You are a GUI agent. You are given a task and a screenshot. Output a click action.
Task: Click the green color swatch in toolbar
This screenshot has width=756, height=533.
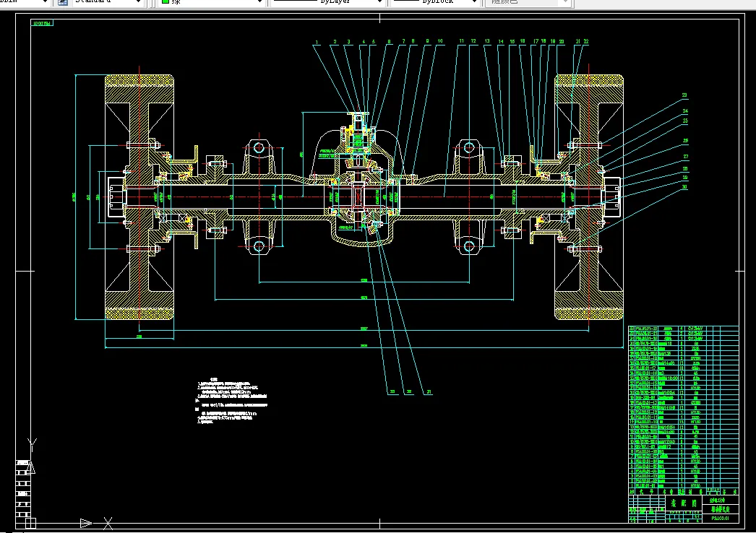166,2
